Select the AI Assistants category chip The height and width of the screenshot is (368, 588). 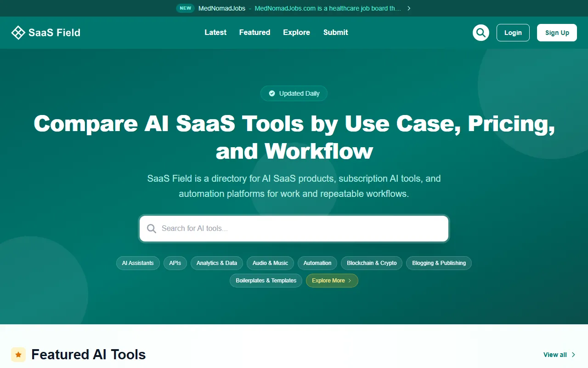[138, 263]
